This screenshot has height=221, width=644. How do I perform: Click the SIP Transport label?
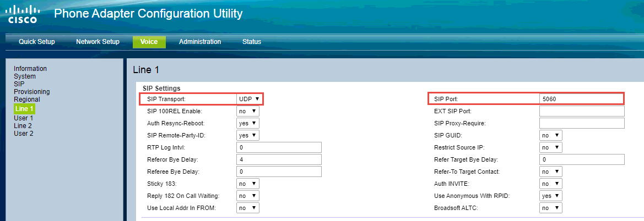click(166, 99)
